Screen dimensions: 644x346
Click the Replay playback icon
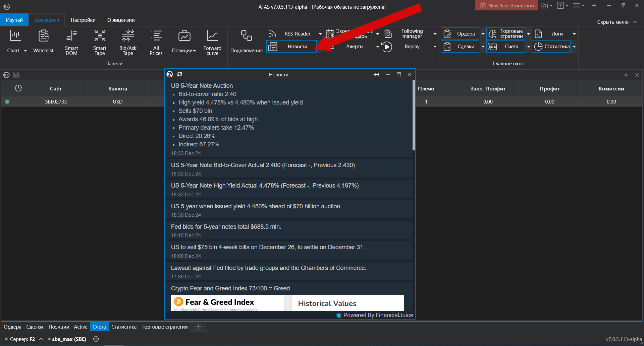(387, 47)
